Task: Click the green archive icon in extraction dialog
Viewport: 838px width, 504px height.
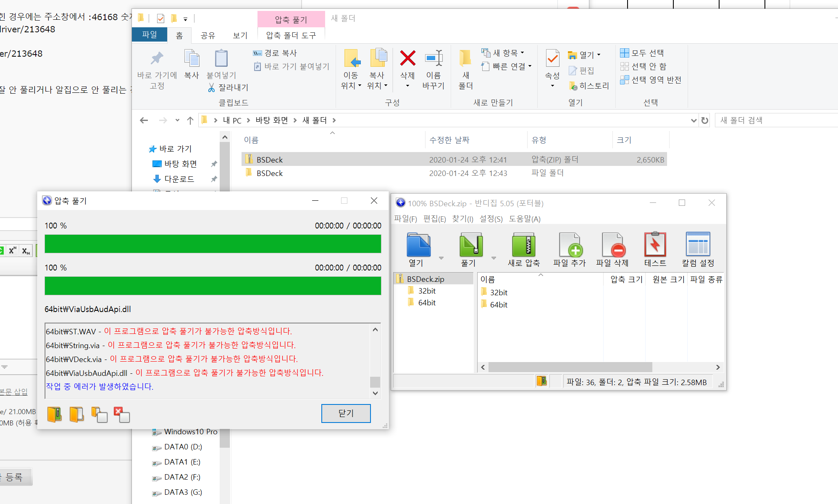Action: coord(54,415)
